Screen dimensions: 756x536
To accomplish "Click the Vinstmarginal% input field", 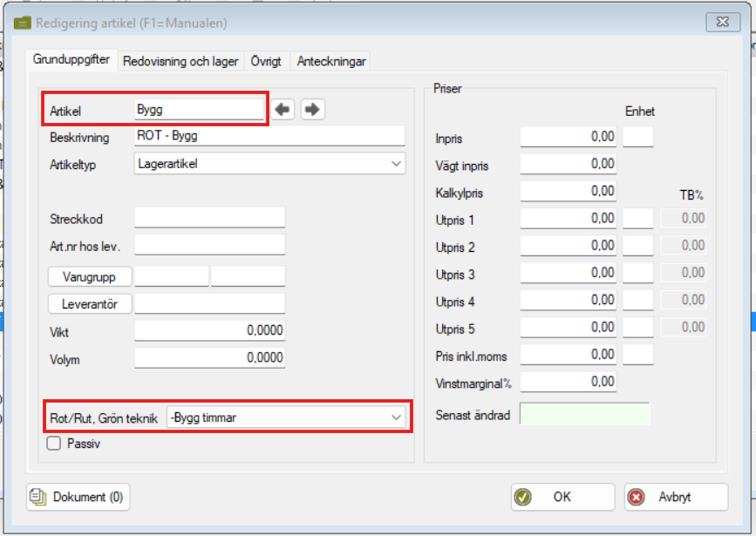I will pos(569,382).
